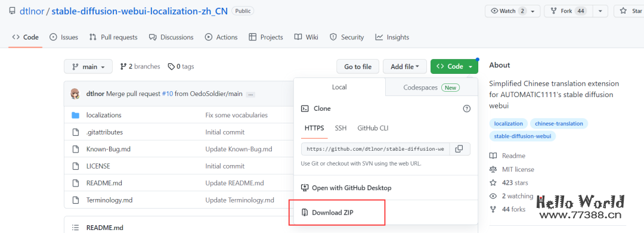This screenshot has width=644, height=233.
Task: View the Insights tab
Action: (392, 38)
